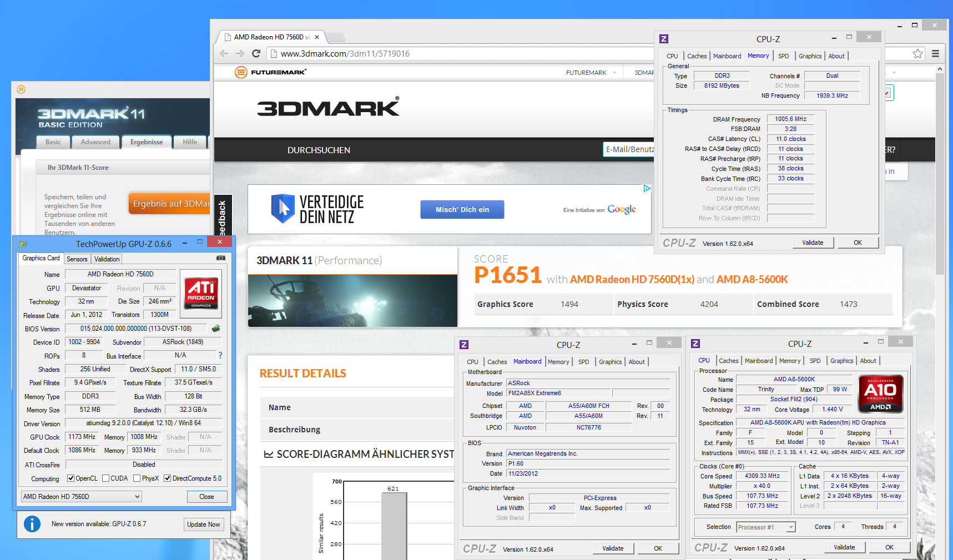Click the 621 bar in similar results chart

tap(394, 526)
